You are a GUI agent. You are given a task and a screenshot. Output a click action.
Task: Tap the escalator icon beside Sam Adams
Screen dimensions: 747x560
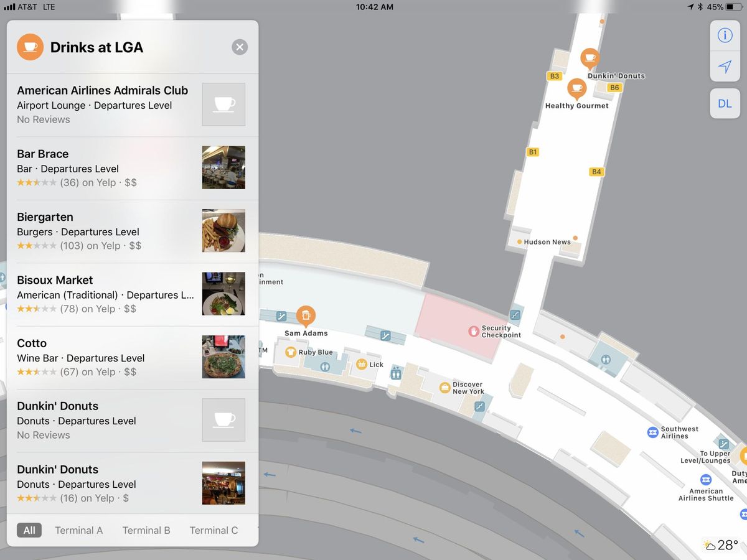point(281,316)
